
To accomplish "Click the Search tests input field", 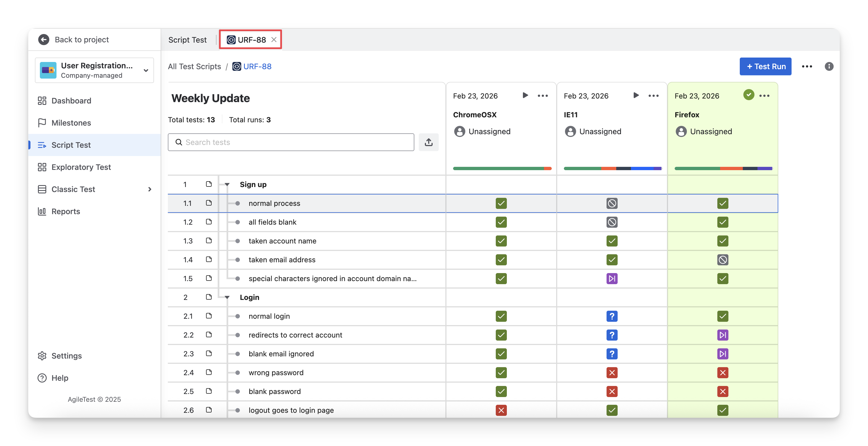I will pos(291,142).
